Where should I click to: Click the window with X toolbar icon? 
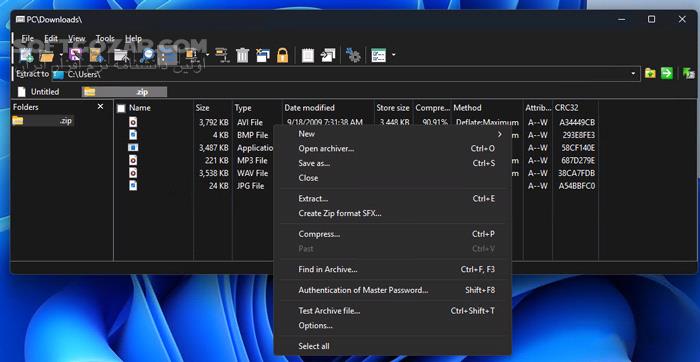pyautogui.click(x=262, y=55)
